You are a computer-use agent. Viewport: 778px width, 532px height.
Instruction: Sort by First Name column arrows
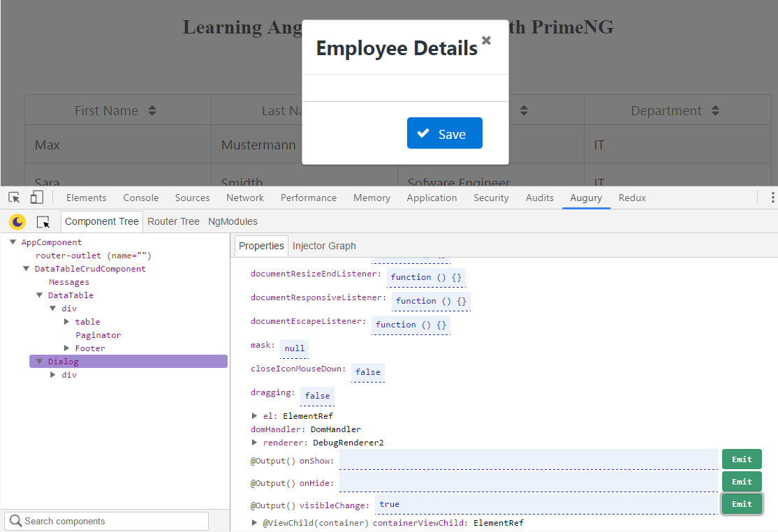[152, 110]
